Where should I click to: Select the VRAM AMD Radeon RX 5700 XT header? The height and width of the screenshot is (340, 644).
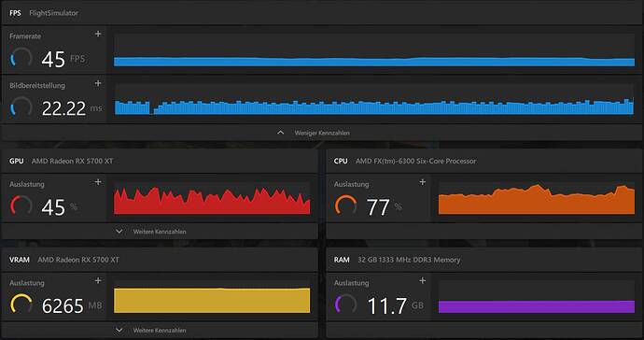coord(160,260)
